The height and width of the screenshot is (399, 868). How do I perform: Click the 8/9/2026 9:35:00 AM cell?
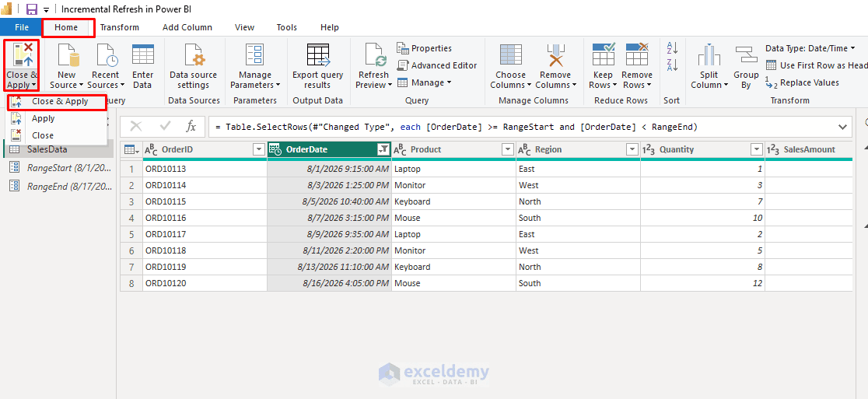pos(329,234)
